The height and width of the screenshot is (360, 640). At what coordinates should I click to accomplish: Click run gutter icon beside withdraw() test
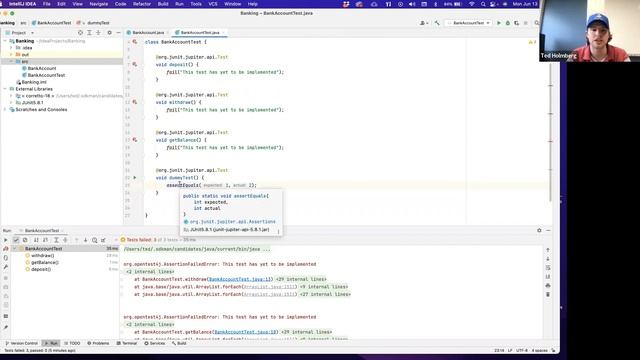tap(135, 102)
